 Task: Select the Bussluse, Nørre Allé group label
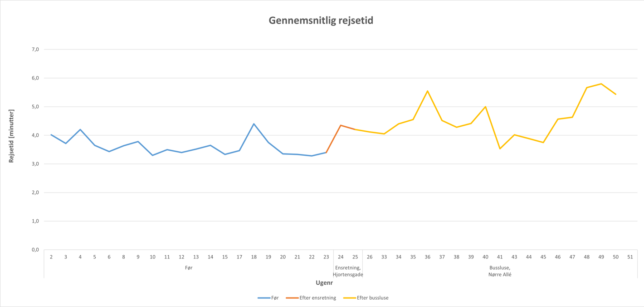click(500, 271)
